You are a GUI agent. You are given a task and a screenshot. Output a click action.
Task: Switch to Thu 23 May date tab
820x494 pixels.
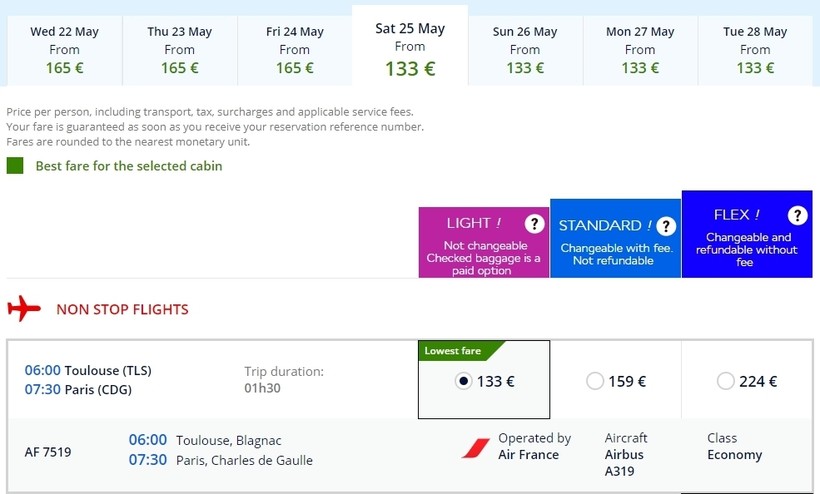[180, 50]
